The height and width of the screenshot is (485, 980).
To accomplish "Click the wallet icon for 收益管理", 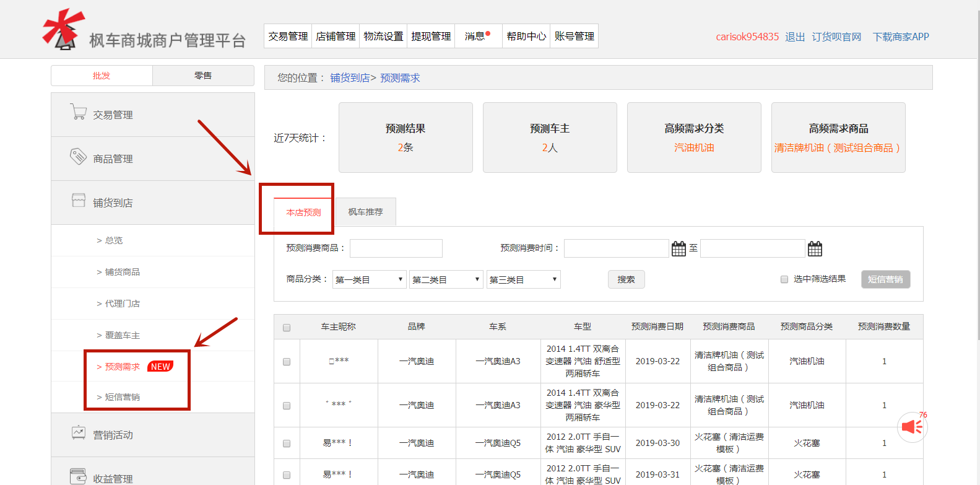I will [78, 476].
